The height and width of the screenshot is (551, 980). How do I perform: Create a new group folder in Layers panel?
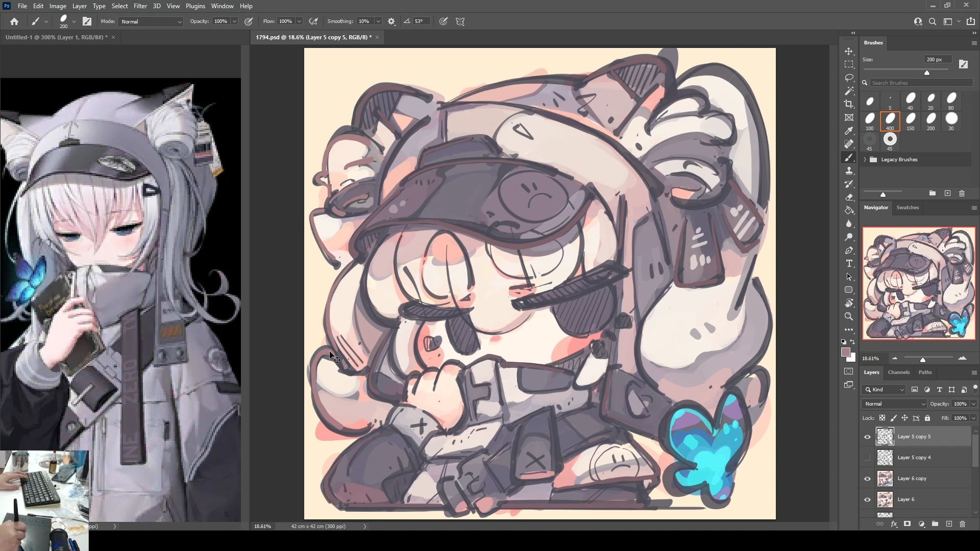click(x=935, y=524)
